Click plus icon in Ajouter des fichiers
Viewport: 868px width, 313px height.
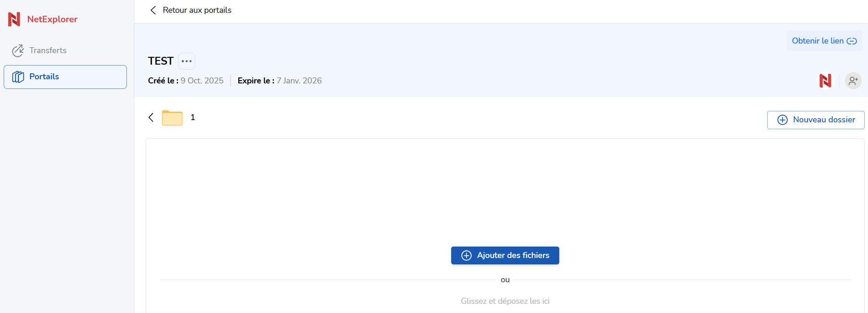466,256
